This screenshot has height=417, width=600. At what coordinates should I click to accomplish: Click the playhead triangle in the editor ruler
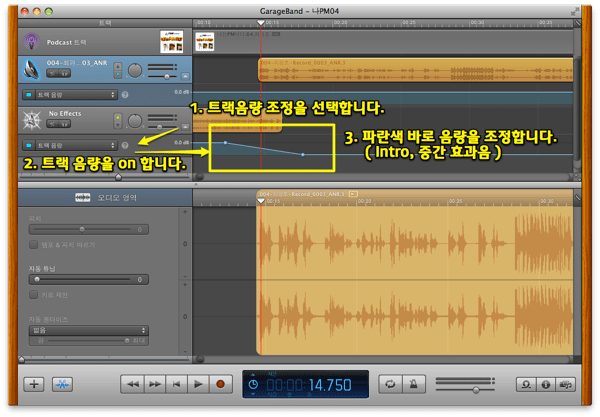[x=261, y=201]
